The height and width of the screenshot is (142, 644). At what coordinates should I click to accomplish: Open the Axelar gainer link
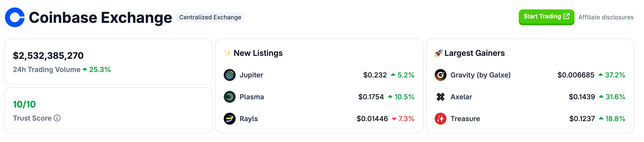(x=461, y=97)
